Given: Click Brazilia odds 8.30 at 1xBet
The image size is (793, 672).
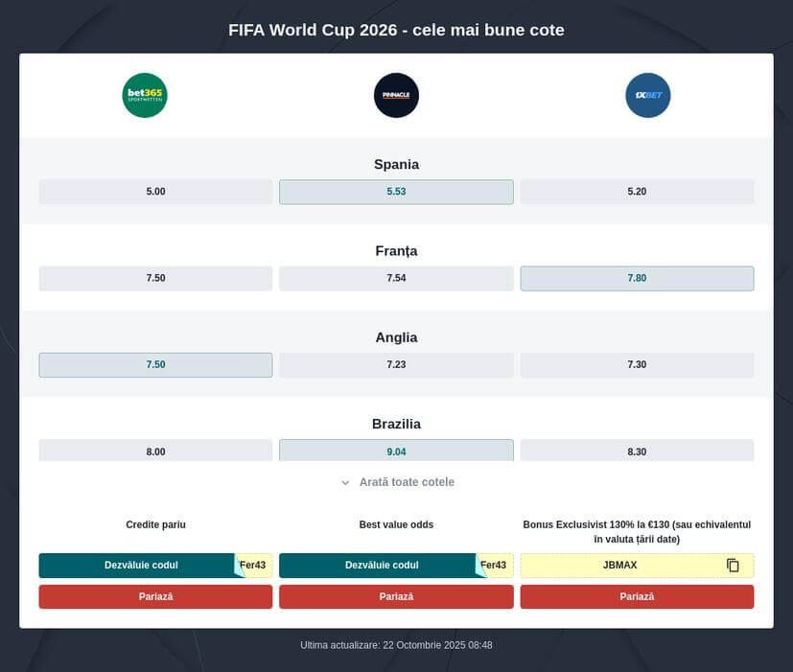Looking at the screenshot, I should (637, 451).
